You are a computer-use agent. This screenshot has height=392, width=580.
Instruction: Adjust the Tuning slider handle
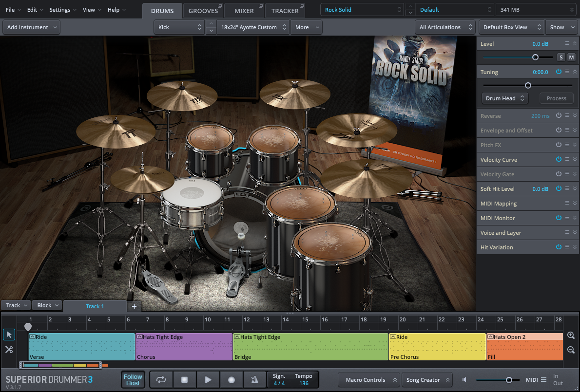[x=528, y=85]
